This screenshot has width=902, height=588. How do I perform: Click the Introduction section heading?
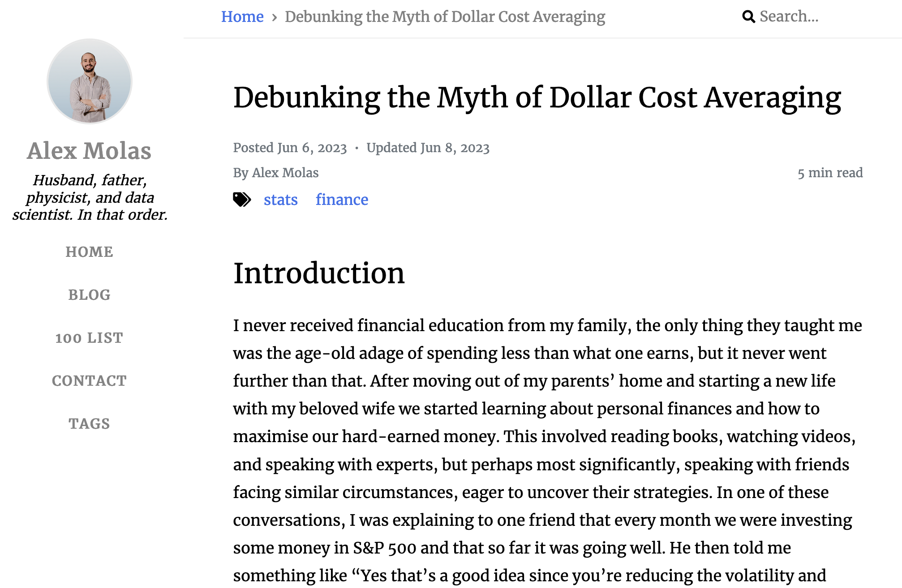319,273
